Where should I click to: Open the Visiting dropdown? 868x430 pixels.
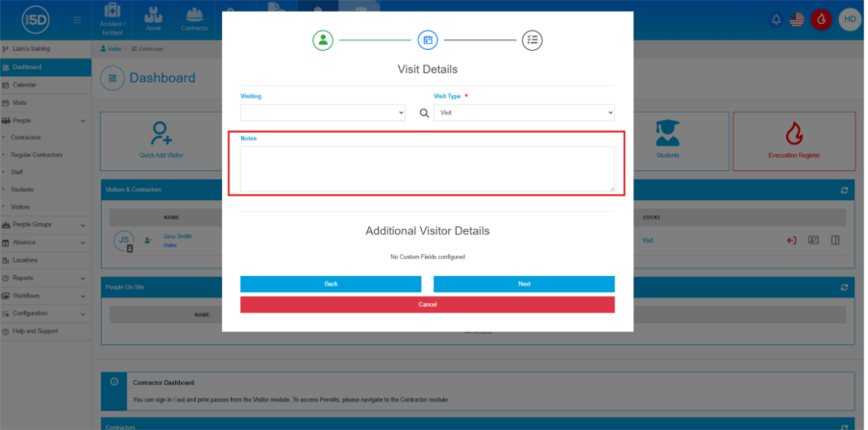tap(324, 114)
